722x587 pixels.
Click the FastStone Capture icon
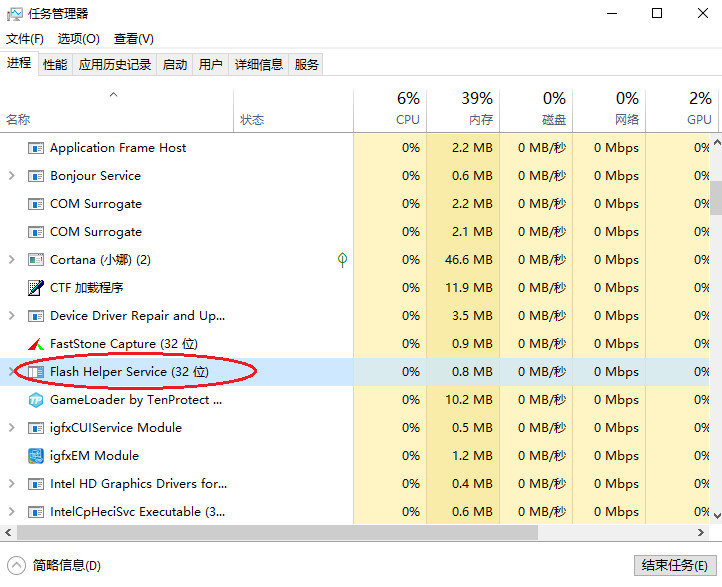click(36, 344)
